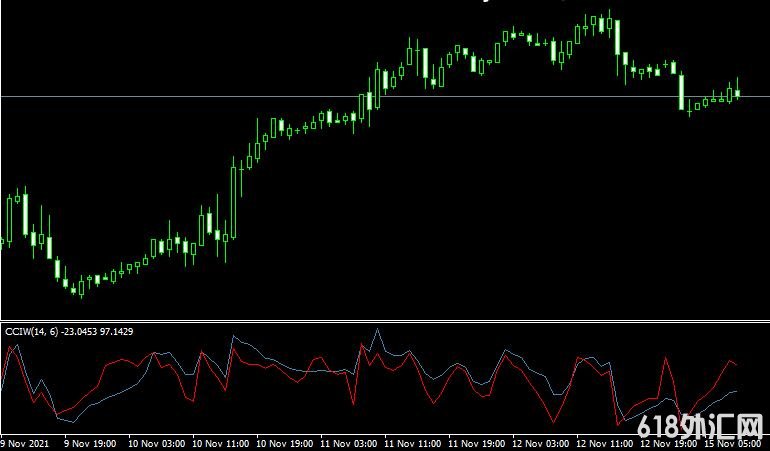Click the rightmost candlestick on the chart

(737, 93)
